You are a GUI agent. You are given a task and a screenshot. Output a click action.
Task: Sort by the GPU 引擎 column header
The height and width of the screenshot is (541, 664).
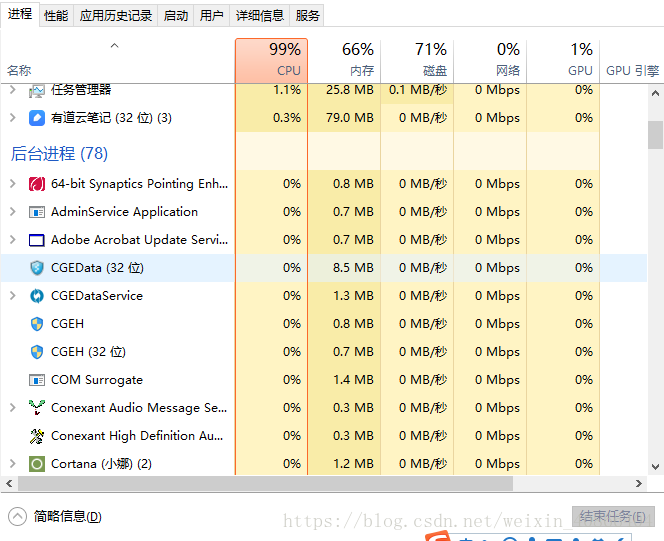pyautogui.click(x=631, y=61)
